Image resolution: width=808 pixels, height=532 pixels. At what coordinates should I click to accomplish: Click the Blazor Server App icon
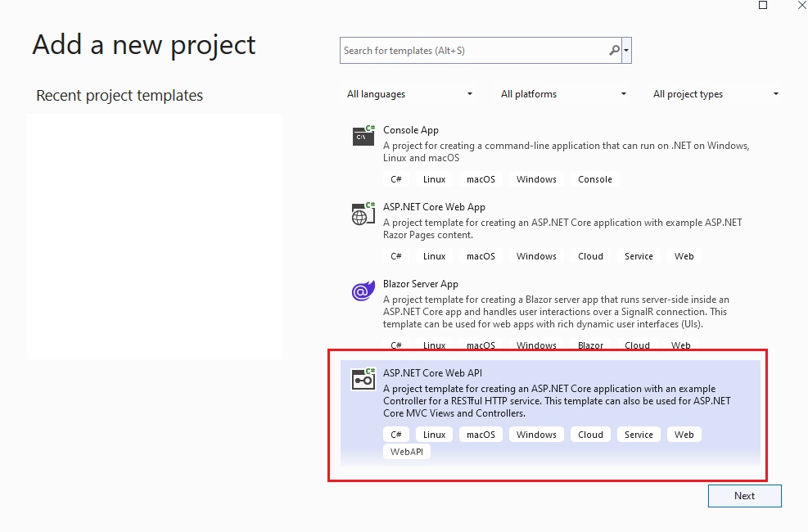tap(363, 291)
